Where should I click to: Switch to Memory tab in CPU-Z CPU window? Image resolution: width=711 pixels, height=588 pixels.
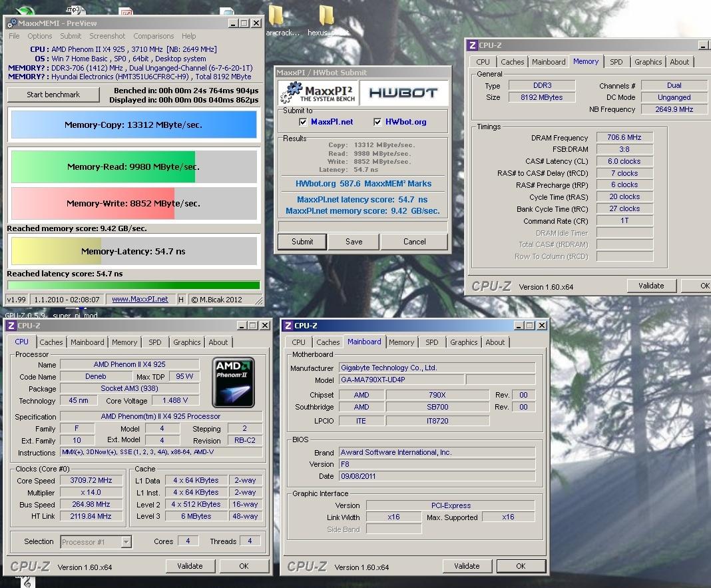coord(124,342)
